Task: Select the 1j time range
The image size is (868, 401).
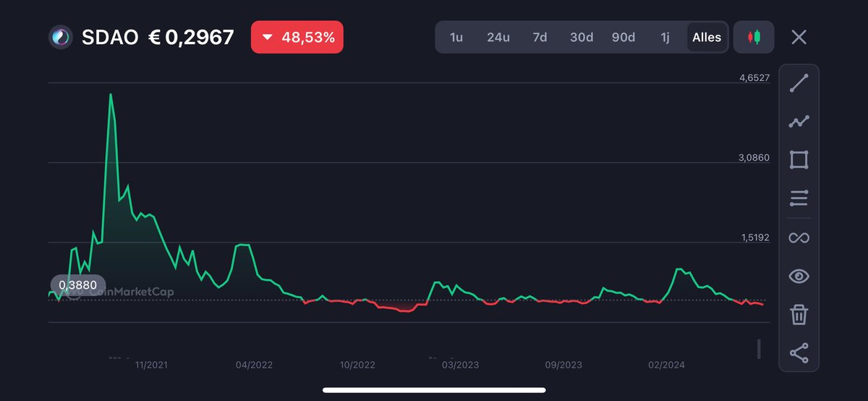Action: [665, 37]
